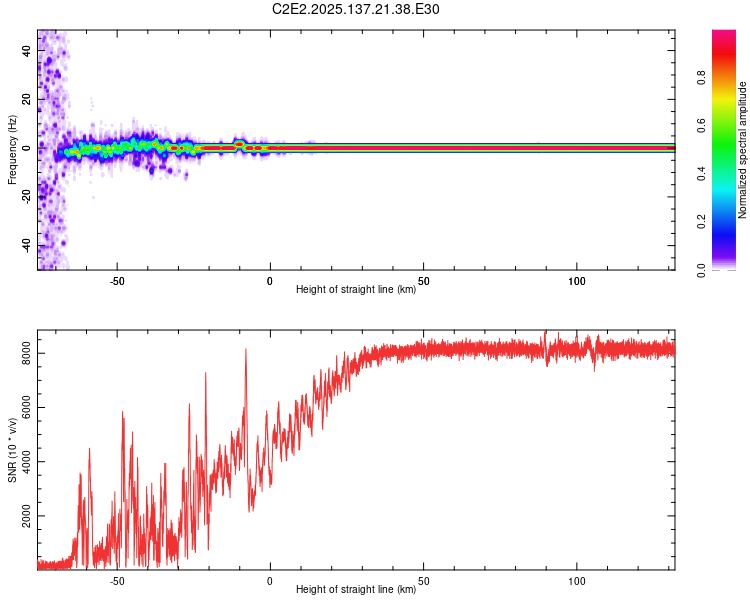Click the red band at the top of the colorbar
Viewport: 750px width, 600px height.
point(724,53)
